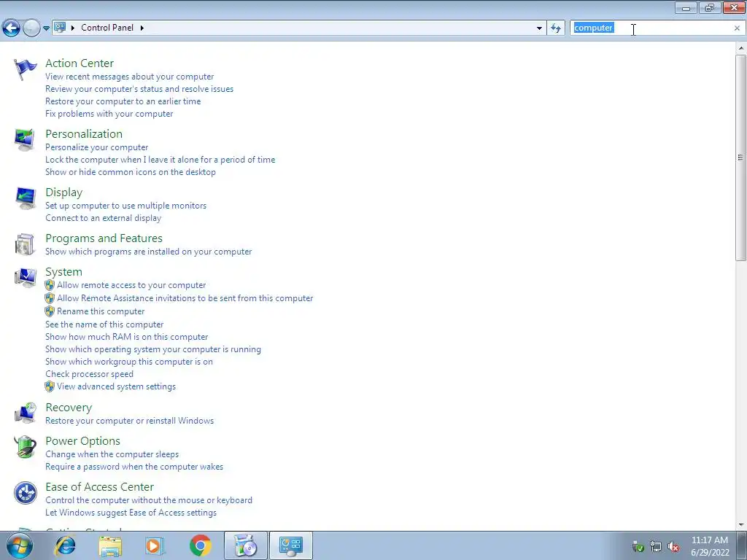Click the Back navigation arrow
Viewport: 747px width, 560px height.
(11, 28)
